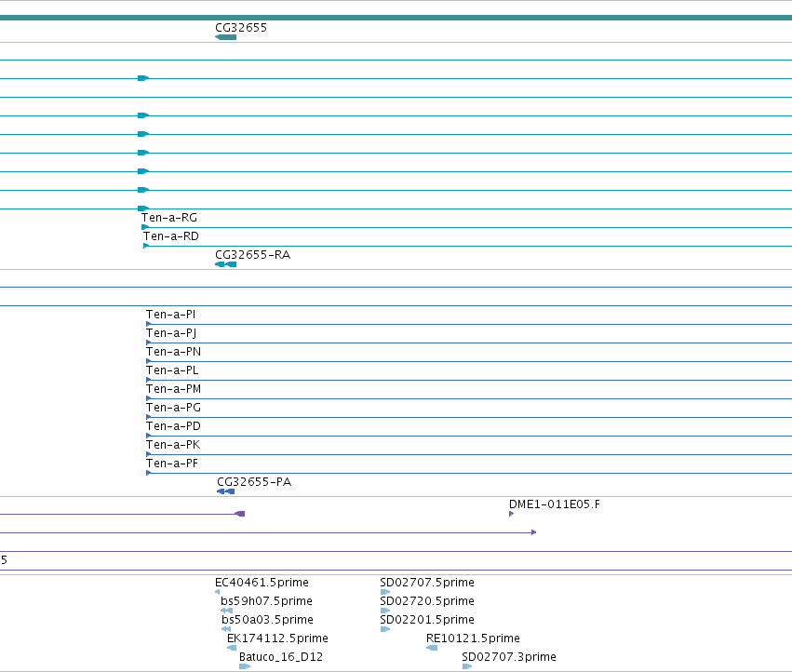Image resolution: width=792 pixels, height=672 pixels.
Task: Select the Ten-a-PF protein label
Action: [x=172, y=464]
